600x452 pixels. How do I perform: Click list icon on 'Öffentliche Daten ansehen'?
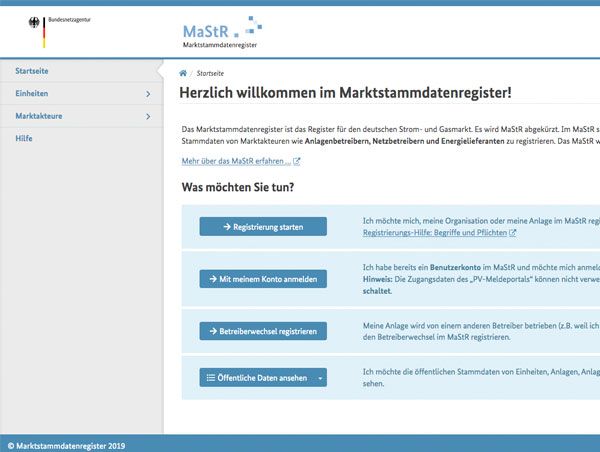(210, 378)
